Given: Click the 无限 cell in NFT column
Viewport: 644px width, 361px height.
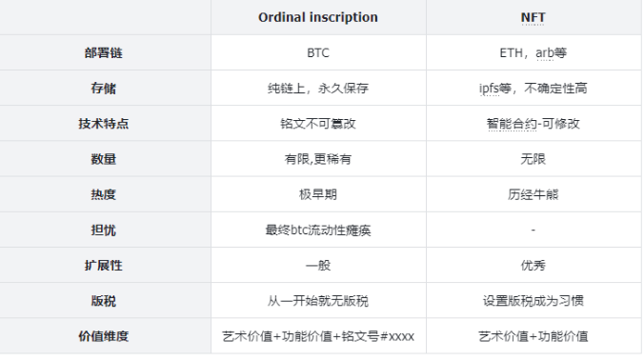Looking at the screenshot, I should coord(533,159).
